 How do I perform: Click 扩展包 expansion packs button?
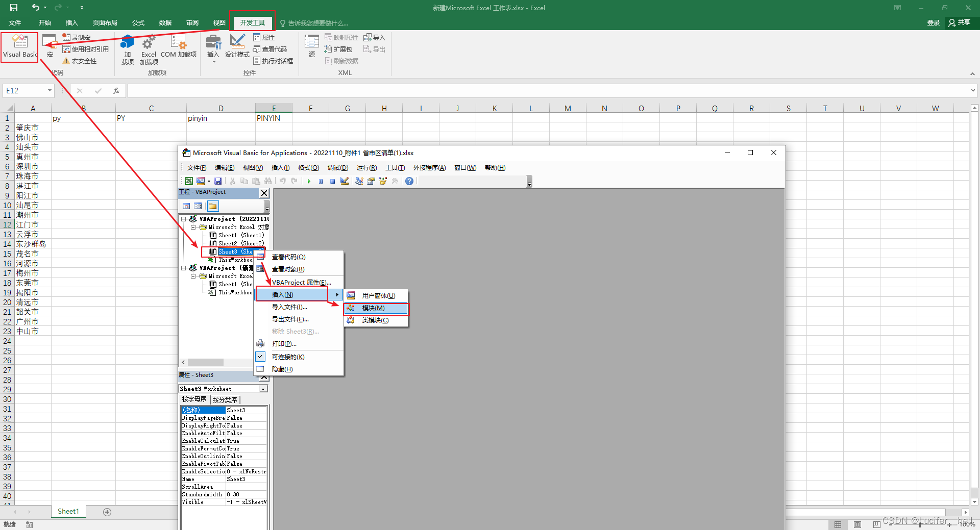[338, 49]
